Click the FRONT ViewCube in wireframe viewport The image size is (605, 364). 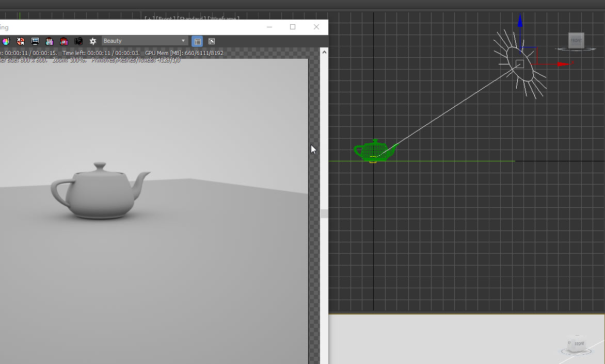(x=576, y=40)
